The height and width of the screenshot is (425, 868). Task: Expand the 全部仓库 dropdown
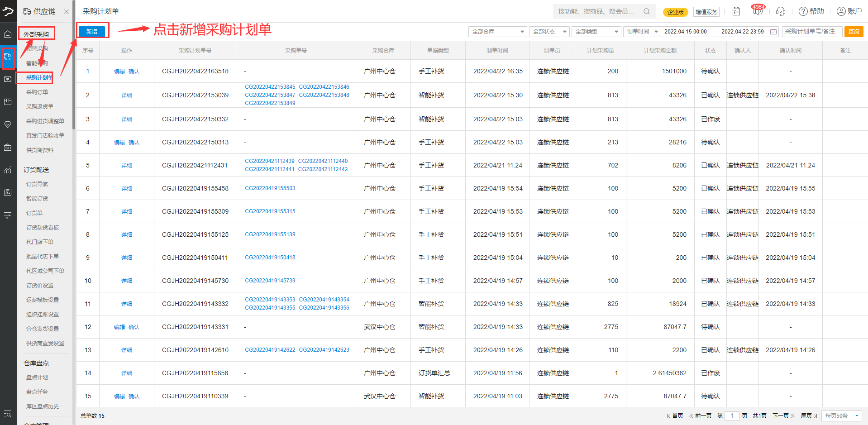click(498, 32)
